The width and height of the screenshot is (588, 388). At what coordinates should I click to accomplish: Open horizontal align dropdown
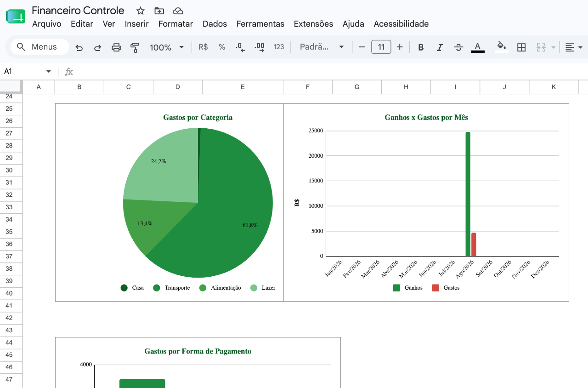pyautogui.click(x=574, y=47)
